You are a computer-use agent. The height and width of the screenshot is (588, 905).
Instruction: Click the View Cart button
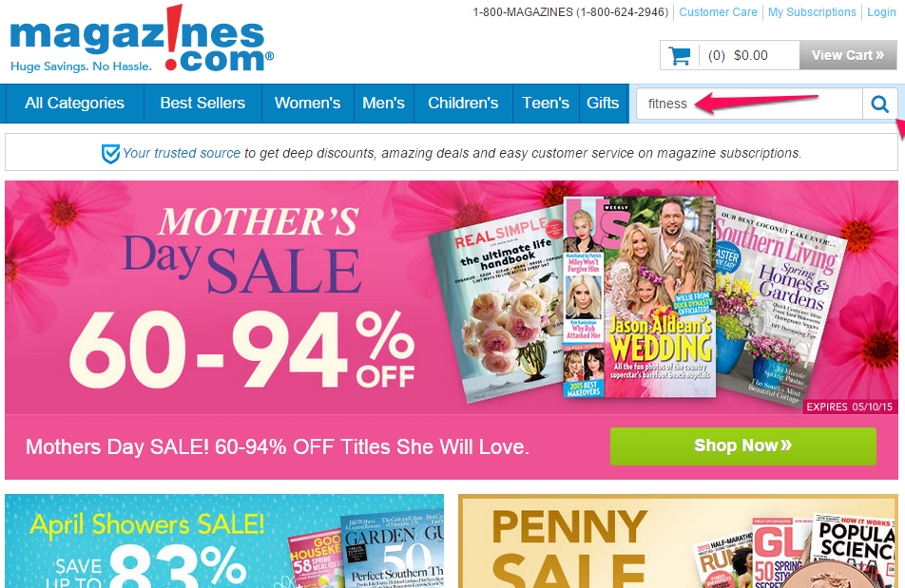coord(848,55)
